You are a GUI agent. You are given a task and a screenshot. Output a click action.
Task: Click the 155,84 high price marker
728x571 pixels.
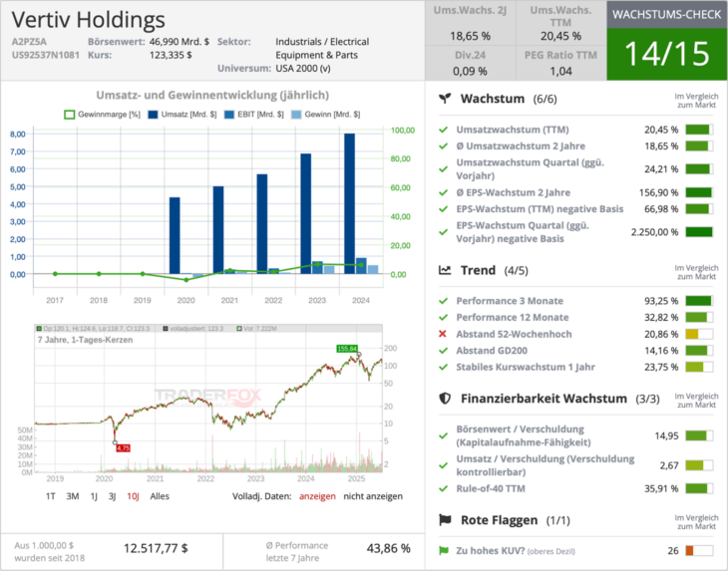(347, 349)
